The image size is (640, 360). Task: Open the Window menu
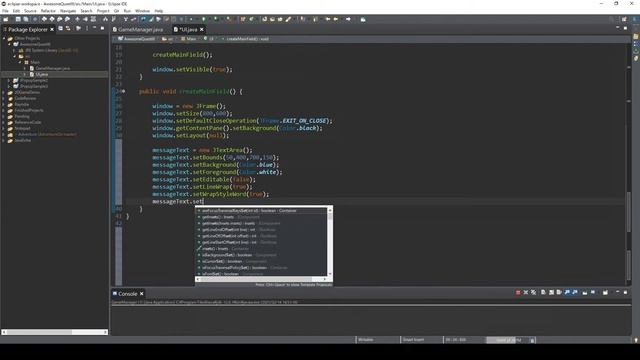[142, 11]
